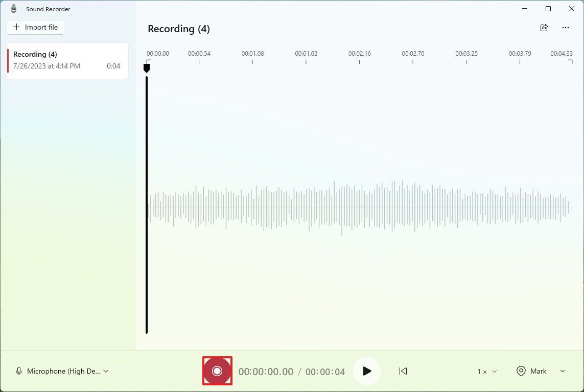Screen dimensions: 584x392
Task: Maximize the Sound Recorder window
Action: click(548, 9)
